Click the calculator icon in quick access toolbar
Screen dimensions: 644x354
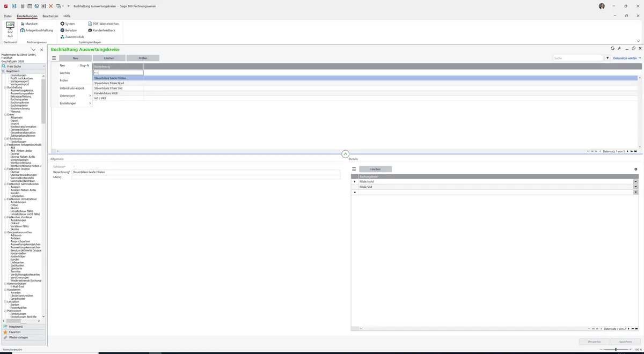tap(22, 6)
